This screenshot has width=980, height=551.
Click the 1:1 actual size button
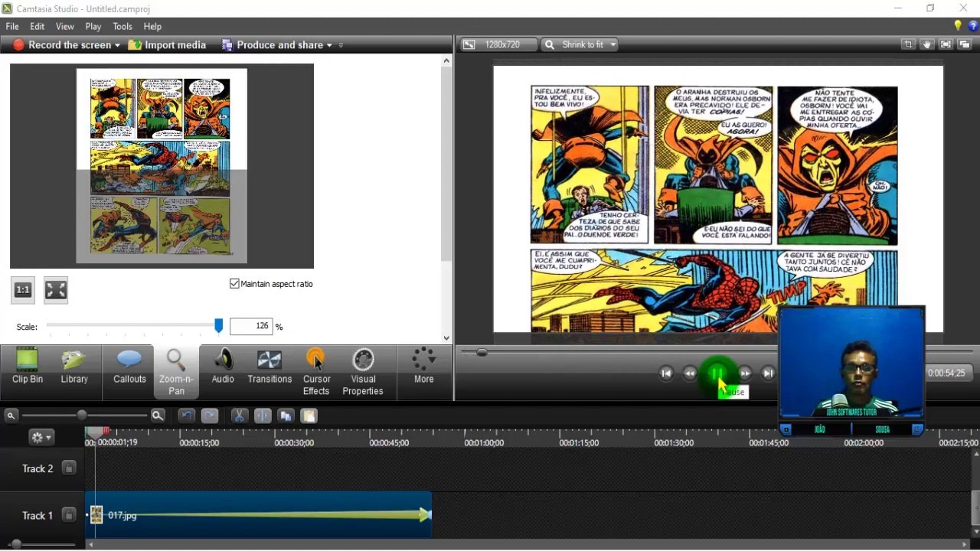23,290
